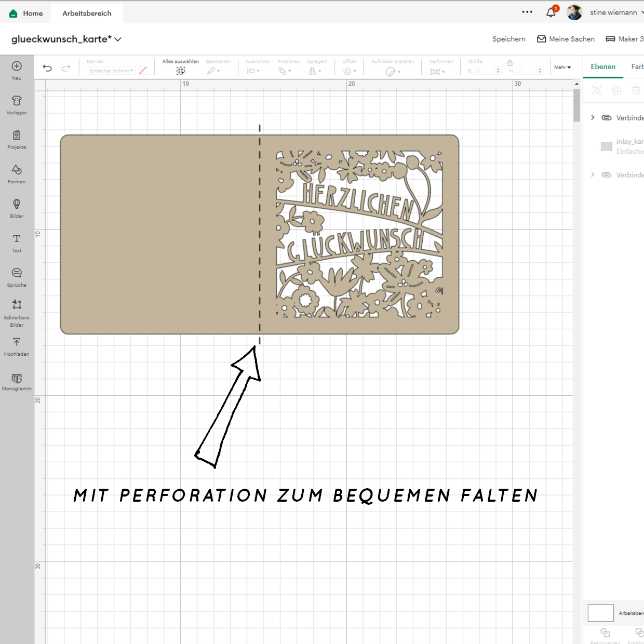Click the undo arrow
644x644 pixels.
(47, 68)
